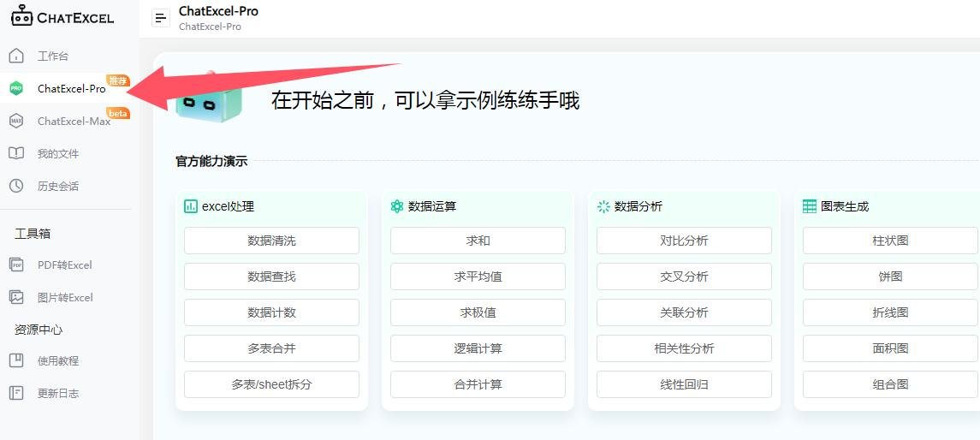The width and height of the screenshot is (980, 440).
Task: Click the 面积图 chart button
Action: tap(891, 348)
